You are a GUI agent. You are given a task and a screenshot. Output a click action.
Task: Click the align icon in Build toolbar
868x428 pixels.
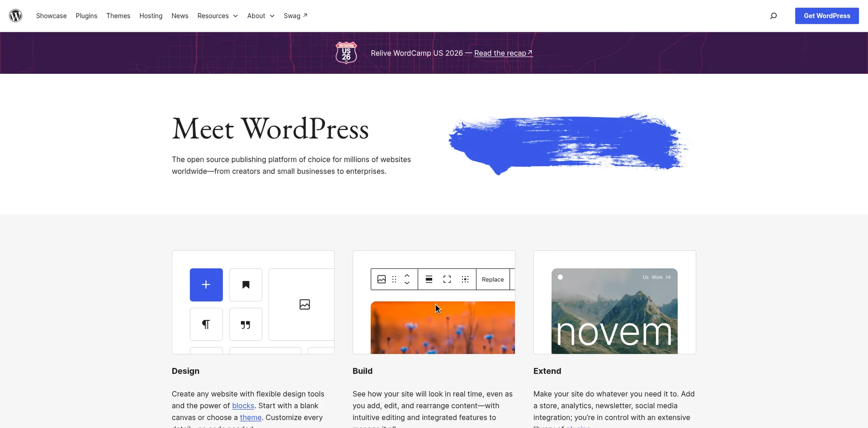pos(429,279)
